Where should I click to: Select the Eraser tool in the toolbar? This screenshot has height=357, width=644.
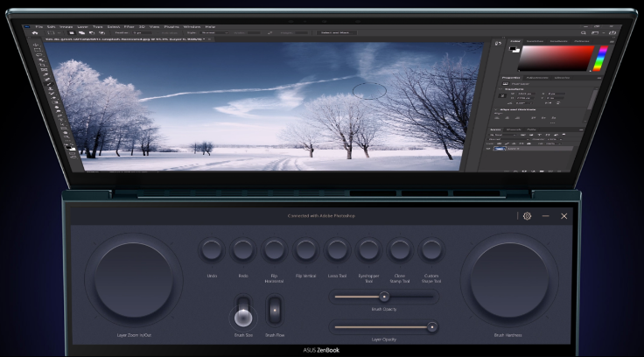coord(53,97)
